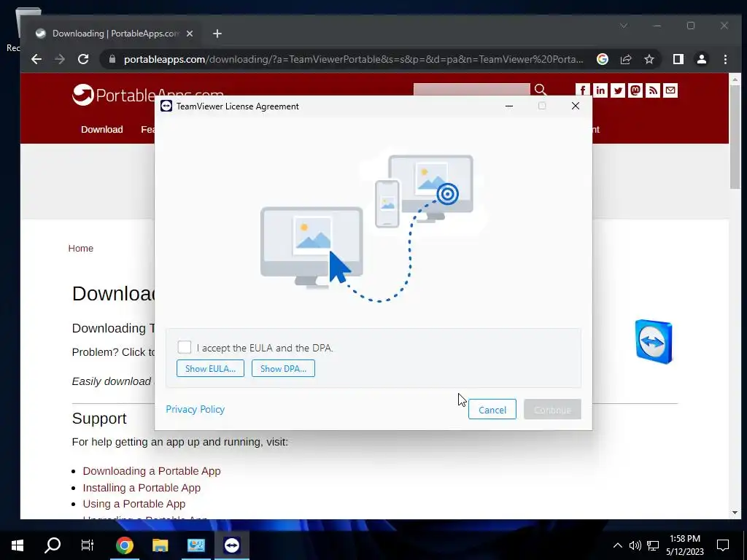Open the clock showing 1:58 PM
This screenshot has height=560, width=747.
click(x=684, y=545)
